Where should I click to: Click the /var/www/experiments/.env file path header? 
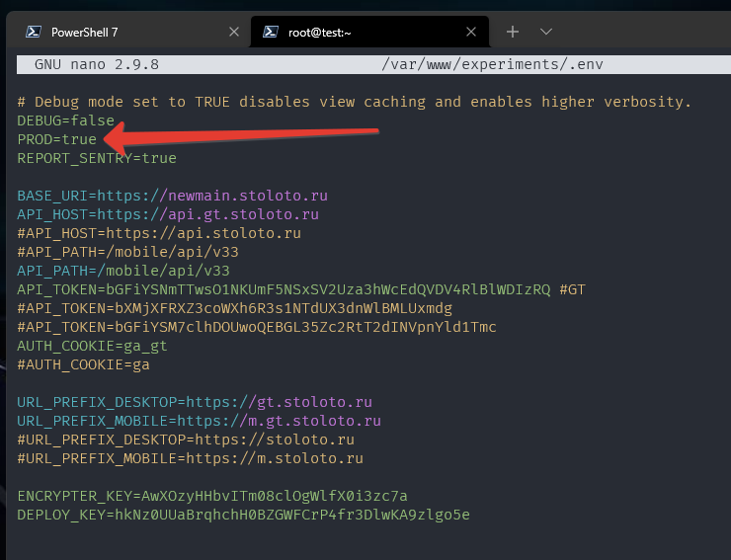[x=491, y=64]
